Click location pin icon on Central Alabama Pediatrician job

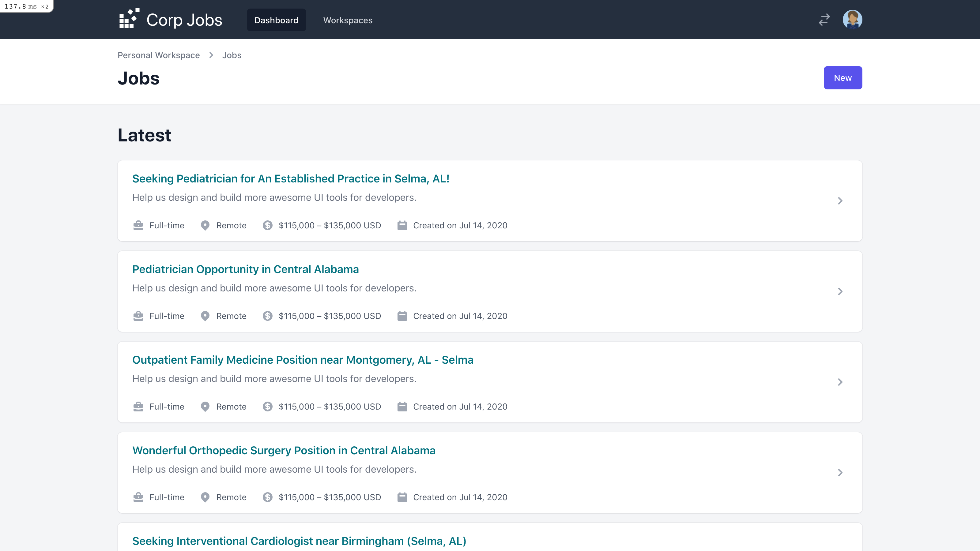click(x=205, y=316)
